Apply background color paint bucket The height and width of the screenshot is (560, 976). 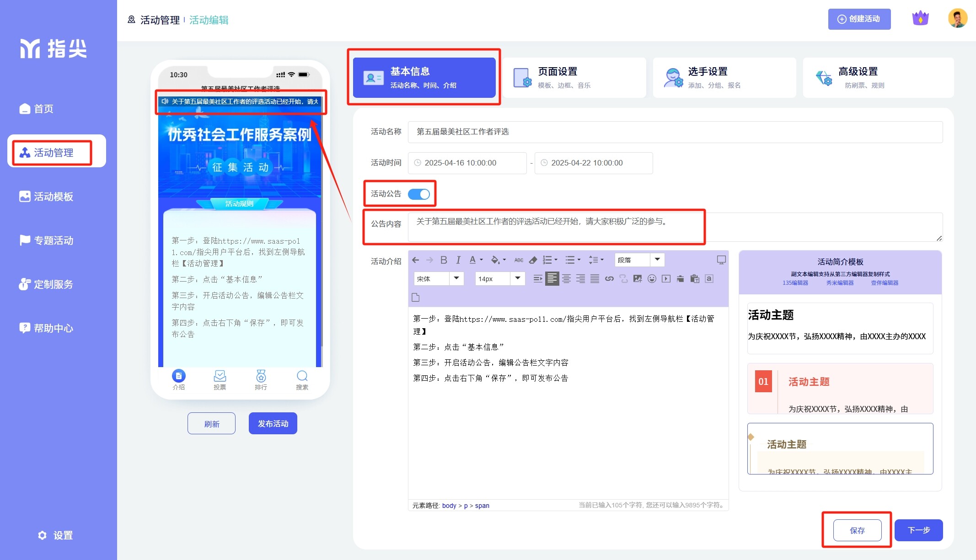(495, 260)
